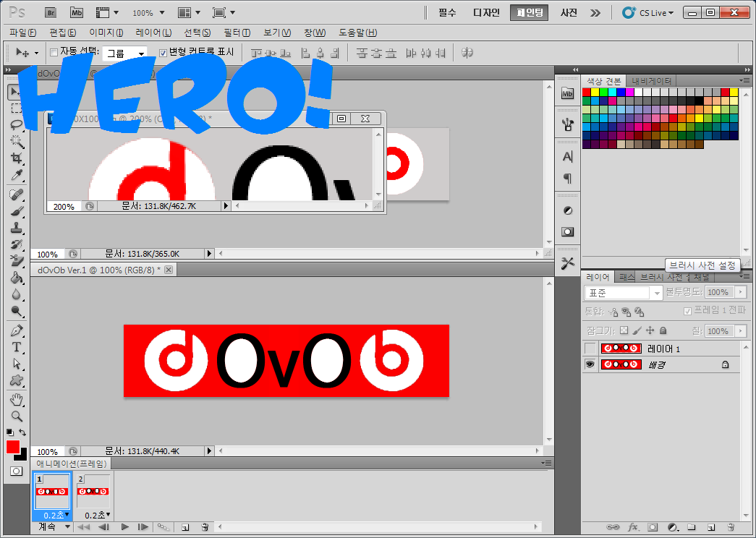This screenshot has height=538, width=756.
Task: Go to the next animation frame
Action: [143, 527]
